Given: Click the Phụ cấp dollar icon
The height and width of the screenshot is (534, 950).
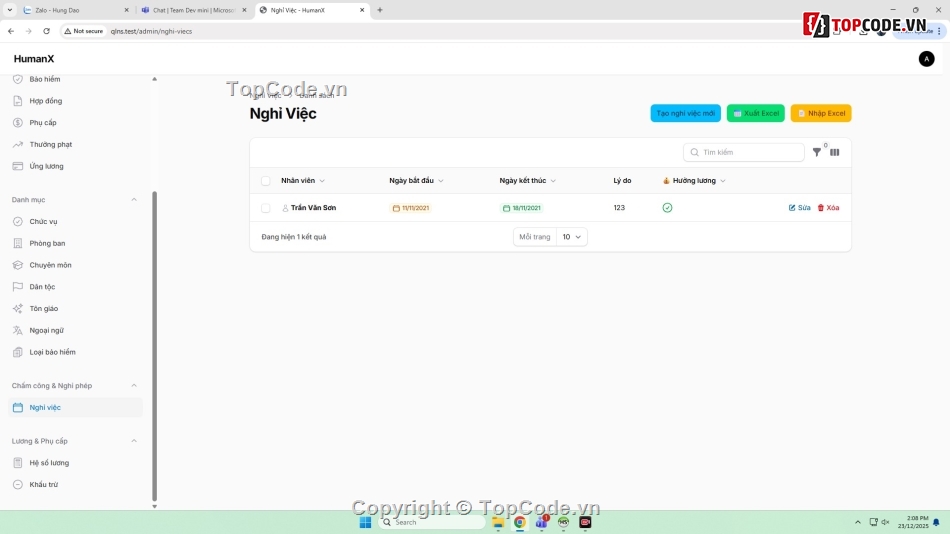Looking at the screenshot, I should point(18,122).
